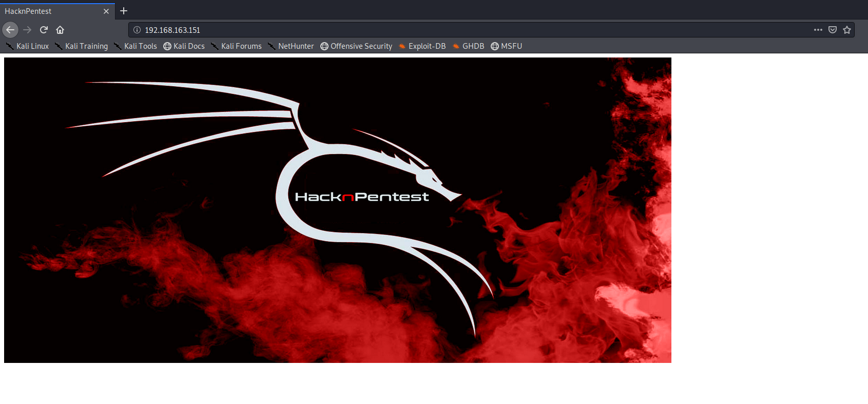Open Kali Docs bookmark
Viewport: 868px width, 404px height.
pyautogui.click(x=184, y=46)
